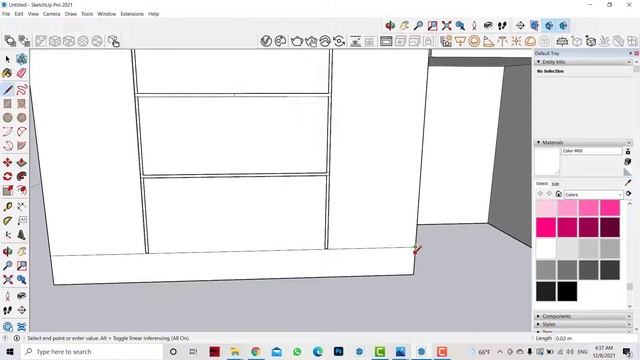Open the materials Details flyout arrow
Viewport: 640px width, 360px height.
(x=629, y=193)
